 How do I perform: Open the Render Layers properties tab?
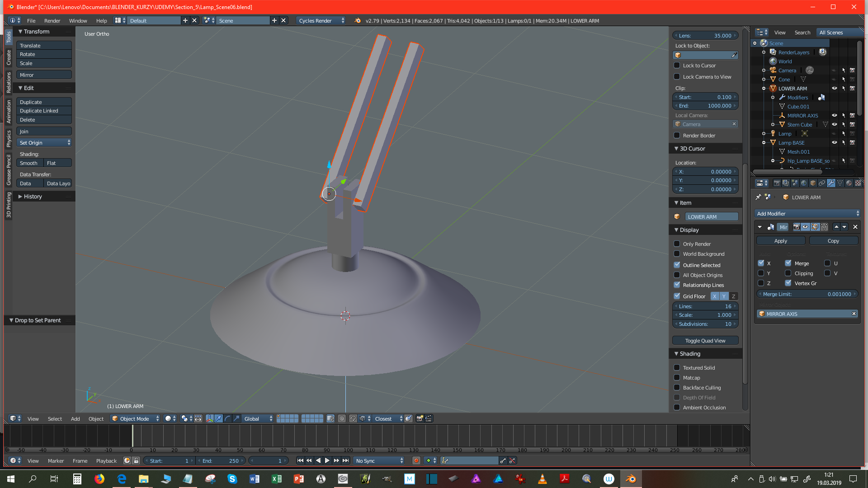[x=786, y=183]
